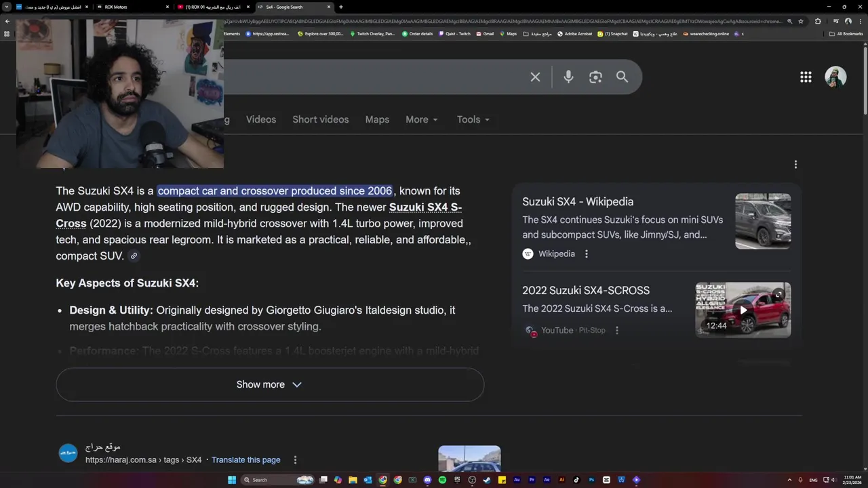
Task: Launch Adobe Photoshop from taskbar
Action: coord(591,480)
